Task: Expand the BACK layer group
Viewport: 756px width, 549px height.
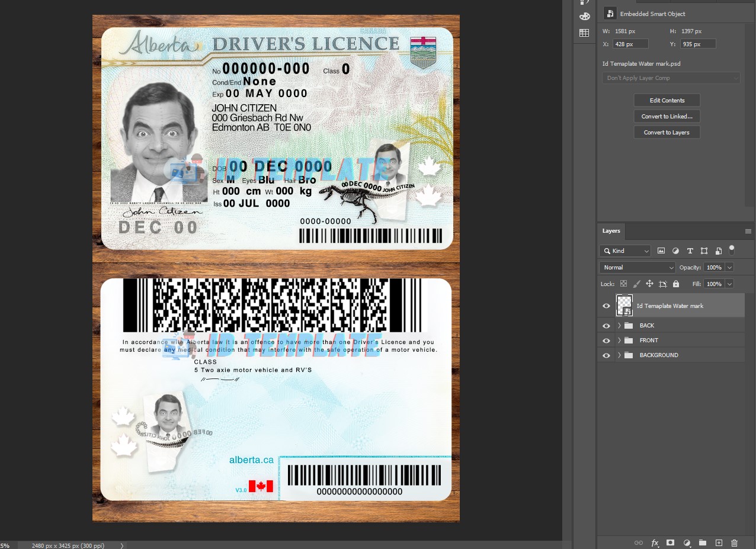Action: coord(619,326)
